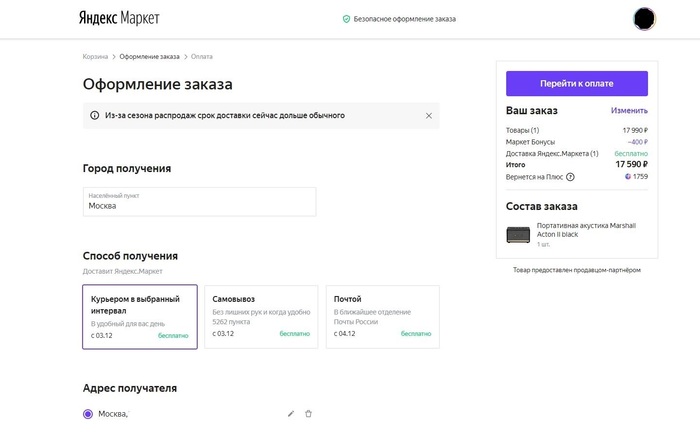Open the Marshall Acton II black product name
The width and height of the screenshot is (700, 437).
tap(585, 230)
